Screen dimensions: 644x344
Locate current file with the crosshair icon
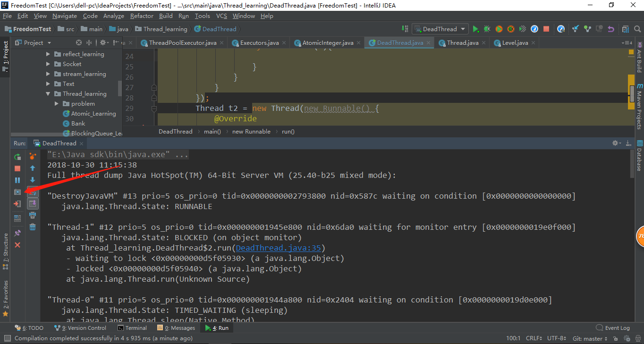(79, 42)
